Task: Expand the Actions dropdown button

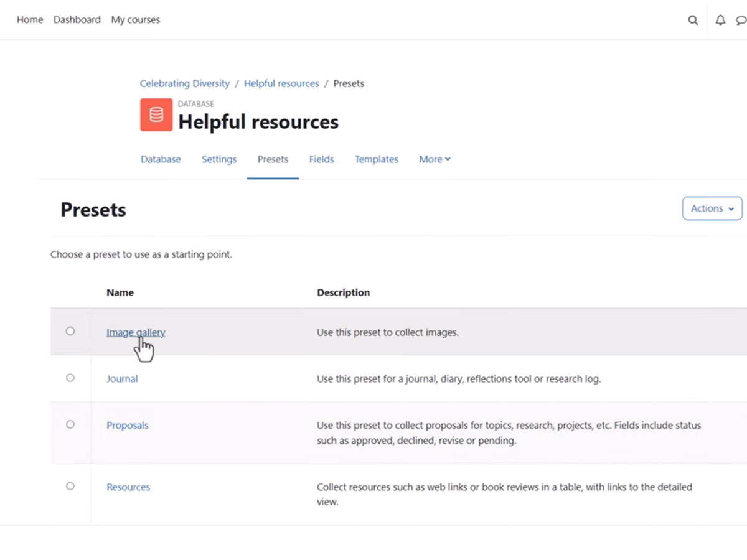Action: point(712,208)
